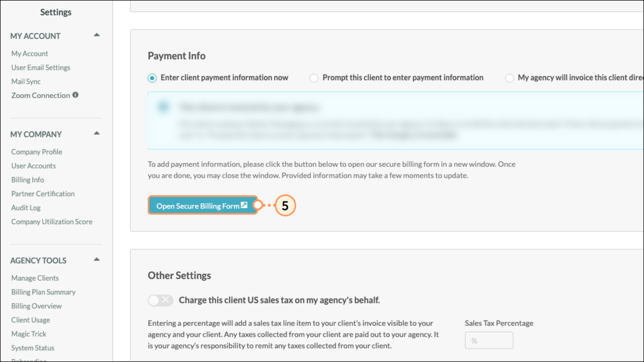The height and width of the screenshot is (362, 644).
Task: Open the Secure Billing Form button
Action: pyautogui.click(x=203, y=205)
